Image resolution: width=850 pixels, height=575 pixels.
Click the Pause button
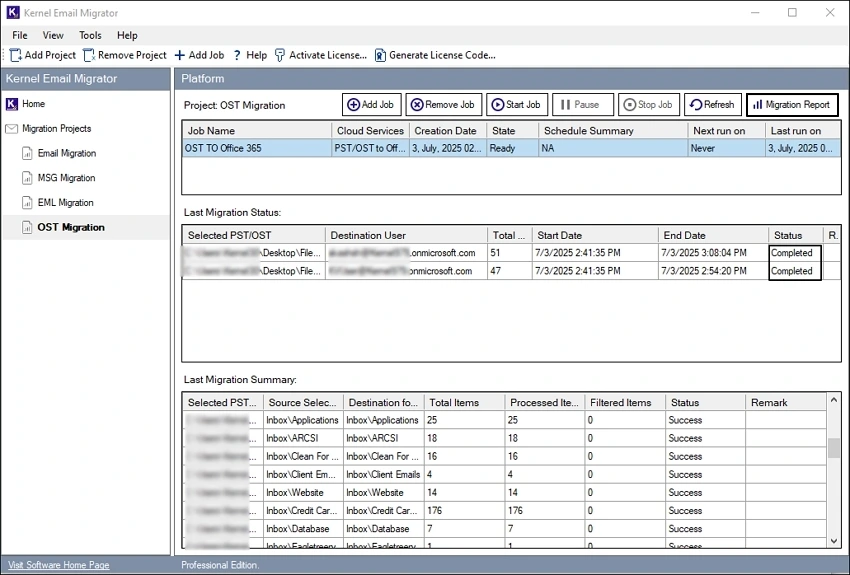[x=583, y=105]
